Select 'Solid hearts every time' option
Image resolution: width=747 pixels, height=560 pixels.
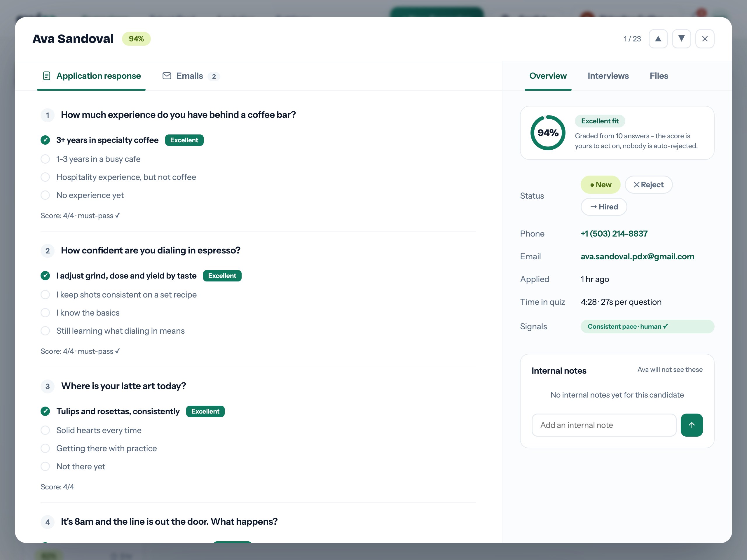point(91,430)
